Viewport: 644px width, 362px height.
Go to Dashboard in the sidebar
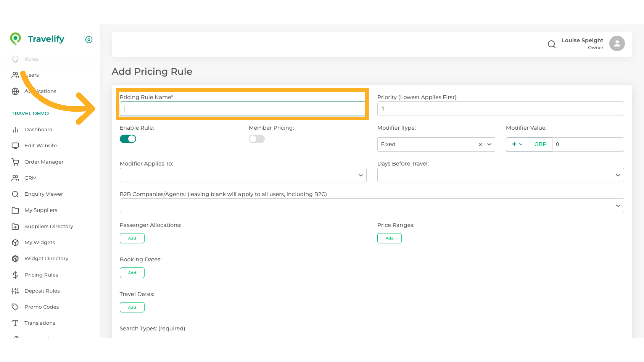38,130
